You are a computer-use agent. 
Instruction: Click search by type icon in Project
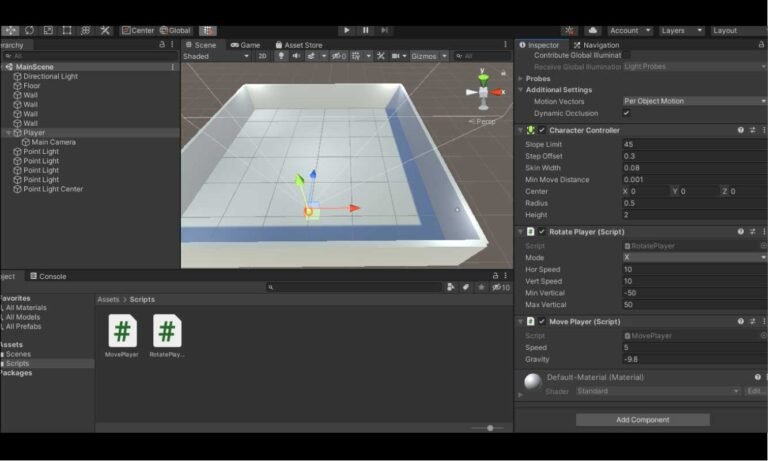(x=451, y=287)
